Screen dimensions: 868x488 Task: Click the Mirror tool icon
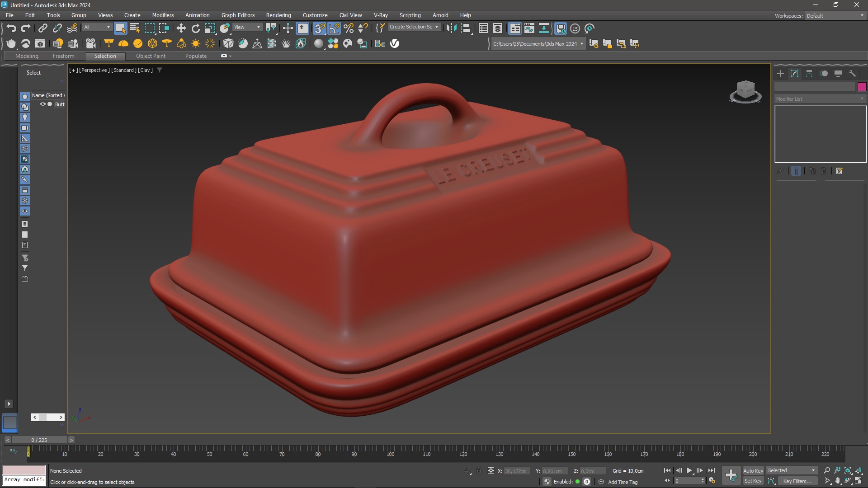(x=451, y=28)
